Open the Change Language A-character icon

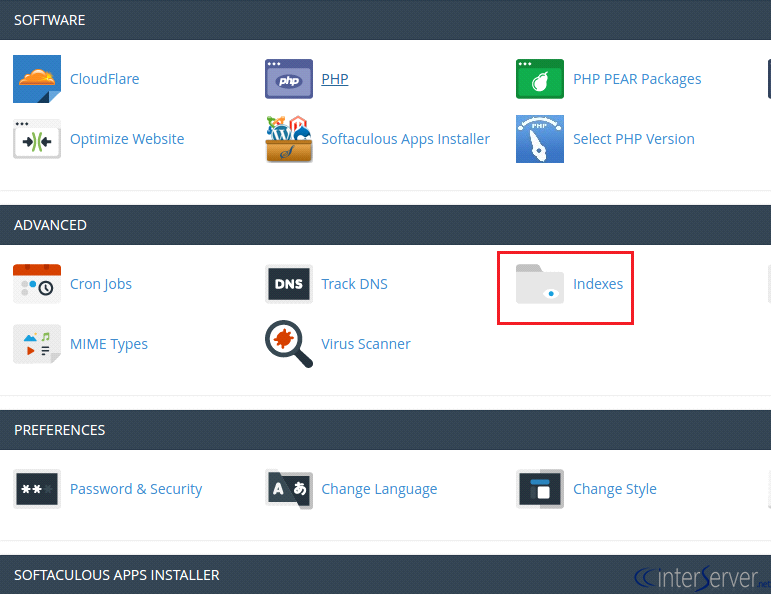289,489
